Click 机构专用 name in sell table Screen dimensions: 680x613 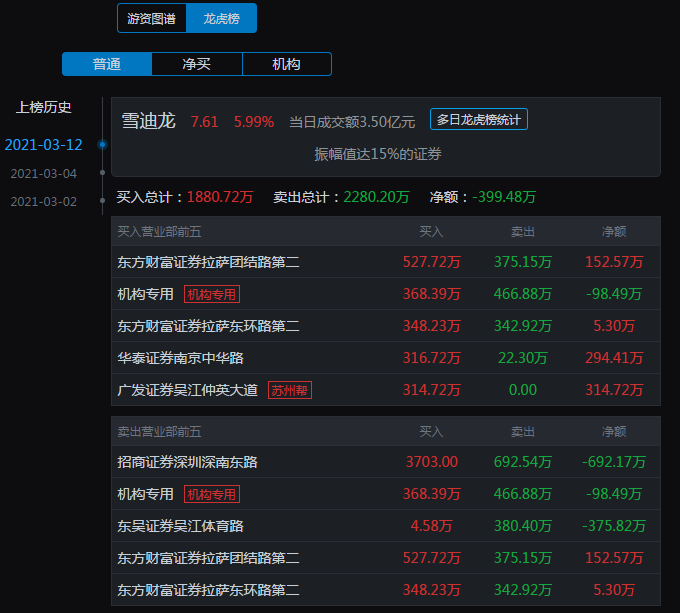point(145,494)
